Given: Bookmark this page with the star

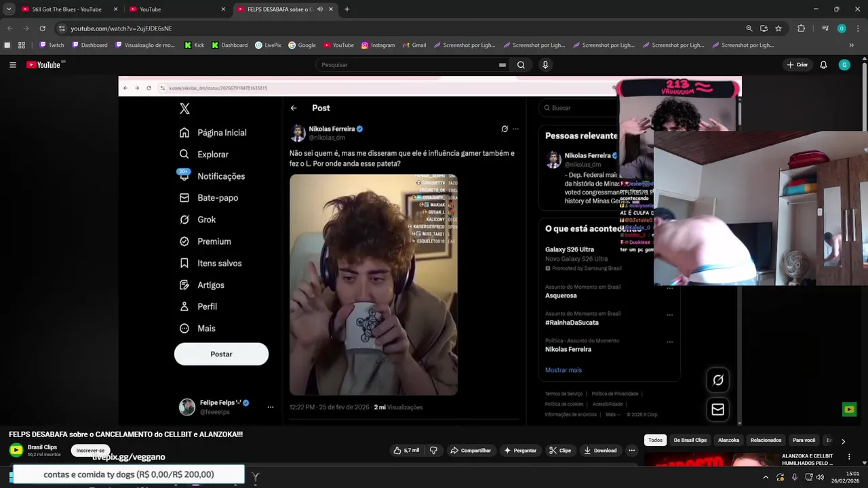Looking at the screenshot, I should coord(778,28).
